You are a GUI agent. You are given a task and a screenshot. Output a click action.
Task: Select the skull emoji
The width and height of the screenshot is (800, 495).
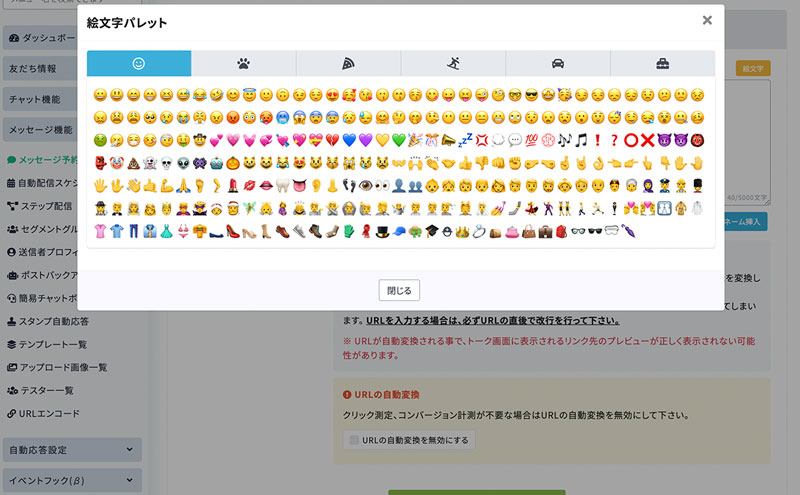tap(167, 163)
